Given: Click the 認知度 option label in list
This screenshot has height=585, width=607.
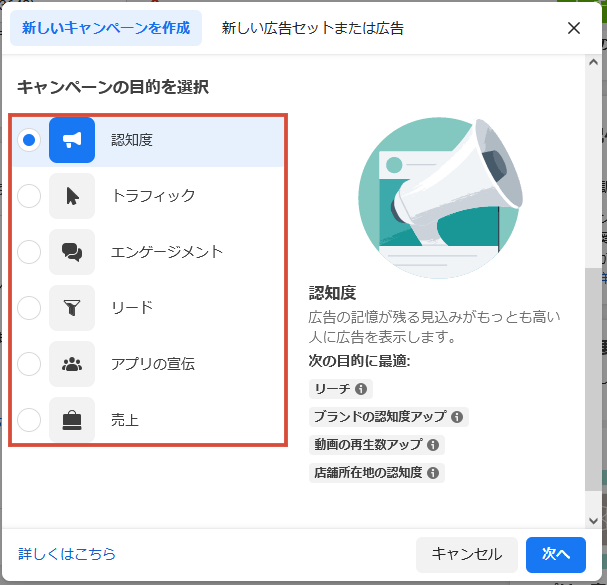Looking at the screenshot, I should (x=132, y=140).
